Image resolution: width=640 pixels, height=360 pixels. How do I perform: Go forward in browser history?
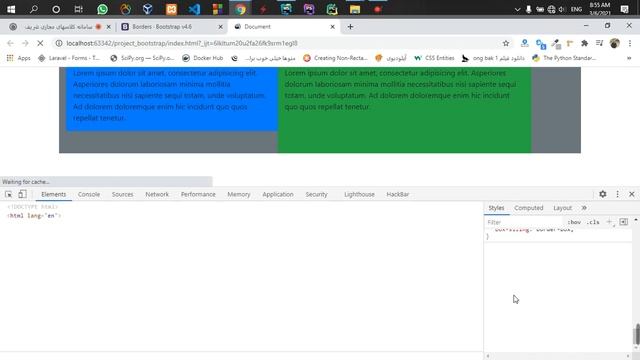[x=25, y=43]
